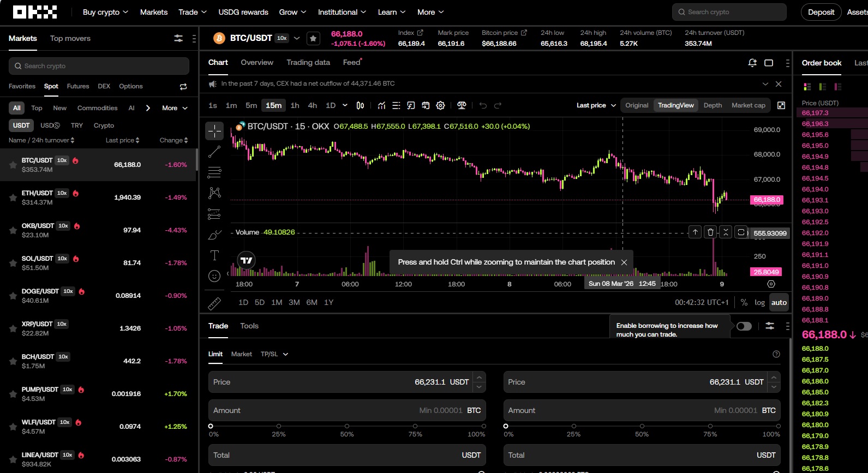Select the TRY quote currency filter
The width and height of the screenshot is (868, 473).
[x=77, y=125]
